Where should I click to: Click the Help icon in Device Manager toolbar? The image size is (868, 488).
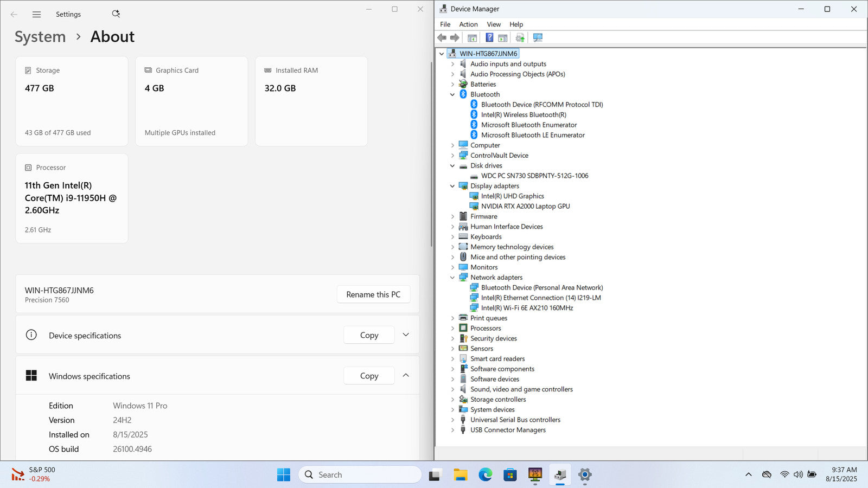(x=489, y=37)
